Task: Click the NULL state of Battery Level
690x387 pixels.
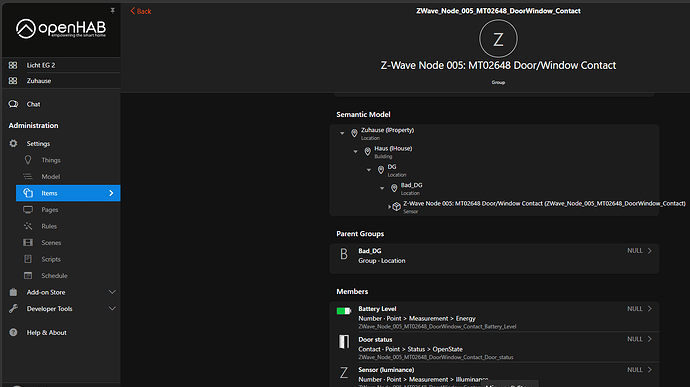Action: (635, 309)
